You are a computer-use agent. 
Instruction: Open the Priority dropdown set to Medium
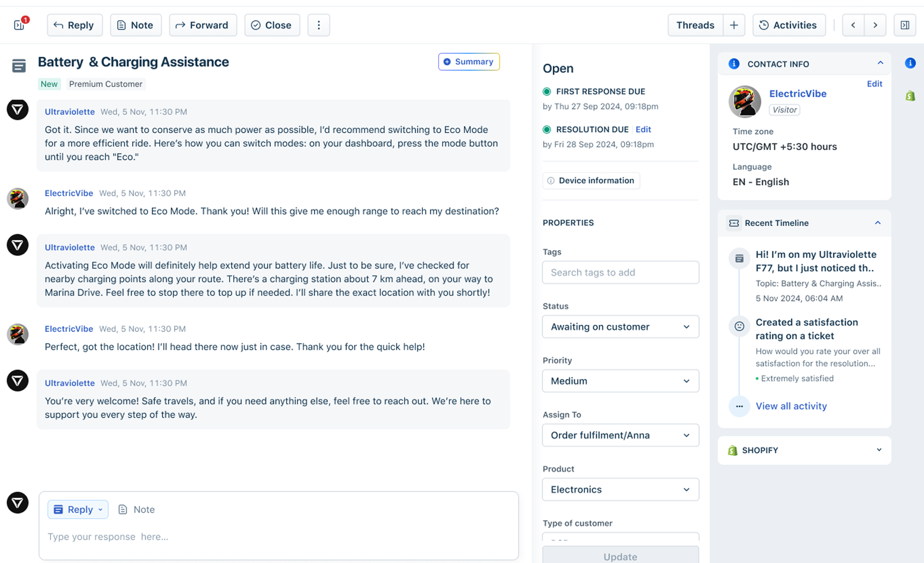620,381
